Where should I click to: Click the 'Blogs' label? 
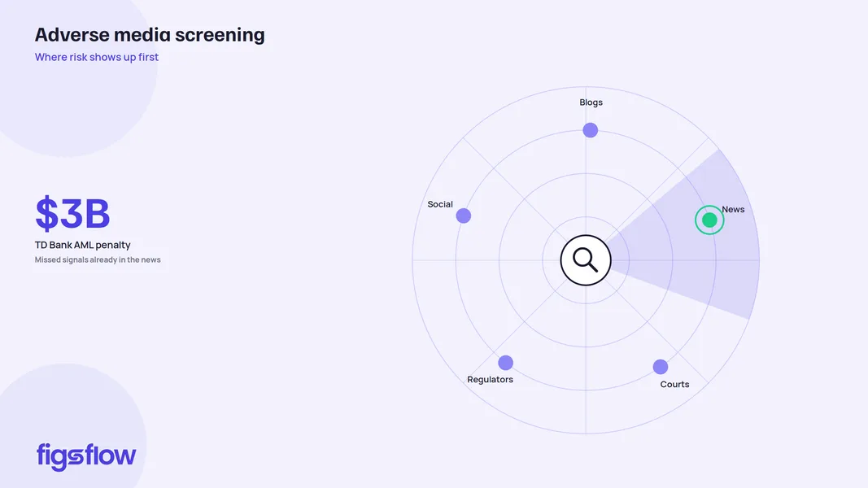click(x=591, y=102)
